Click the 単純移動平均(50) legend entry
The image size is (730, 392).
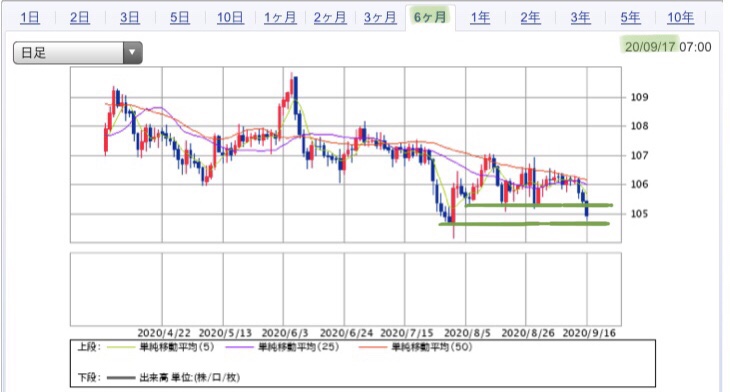point(432,347)
